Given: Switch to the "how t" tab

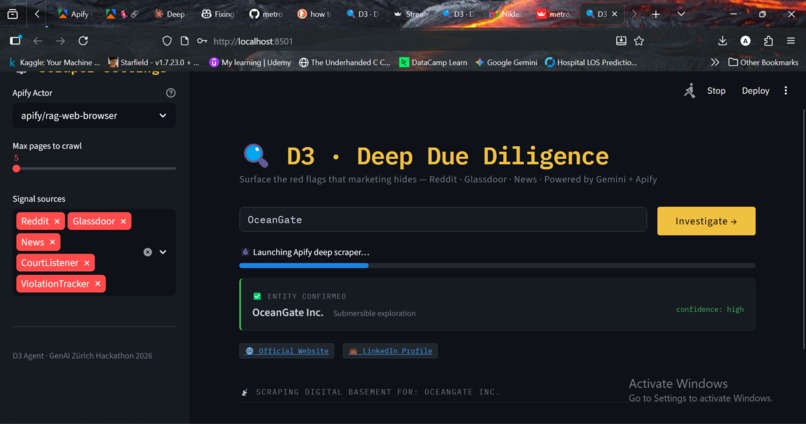Looking at the screenshot, I should click(x=314, y=14).
